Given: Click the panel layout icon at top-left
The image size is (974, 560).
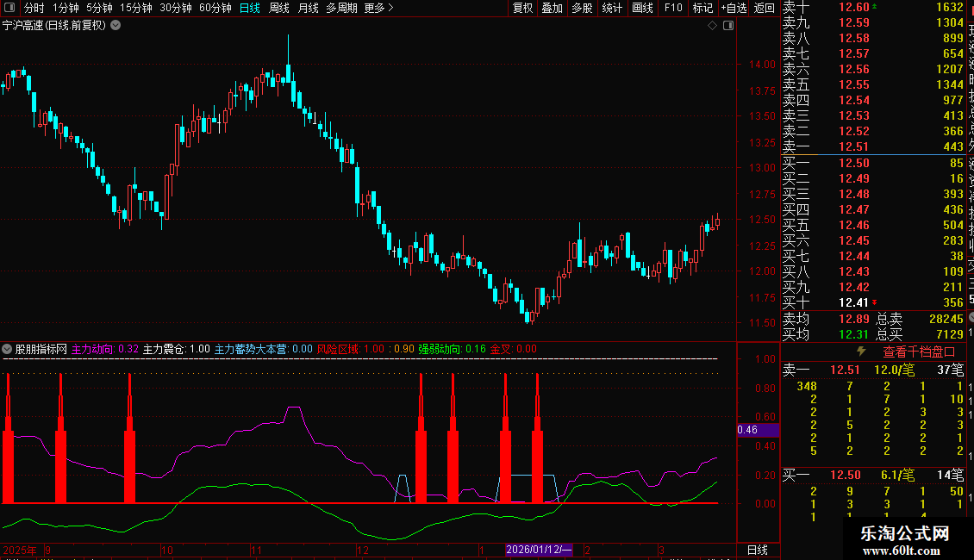Looking at the screenshot, I should (9, 8).
